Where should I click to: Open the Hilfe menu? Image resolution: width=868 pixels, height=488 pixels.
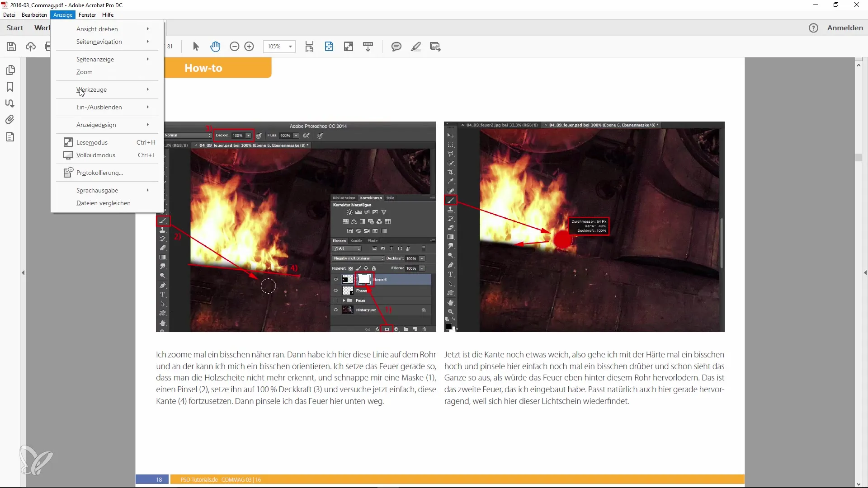point(108,15)
